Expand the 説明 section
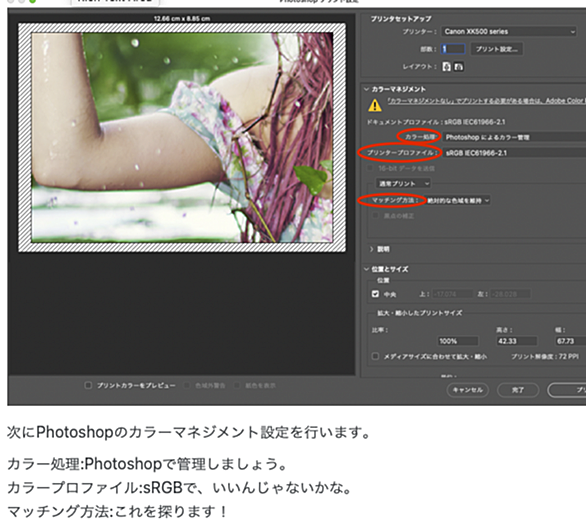 pyautogui.click(x=371, y=249)
